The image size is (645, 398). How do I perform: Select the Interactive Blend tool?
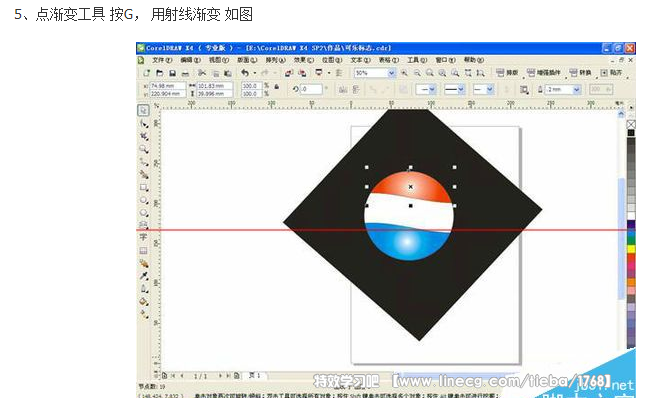pos(143,263)
